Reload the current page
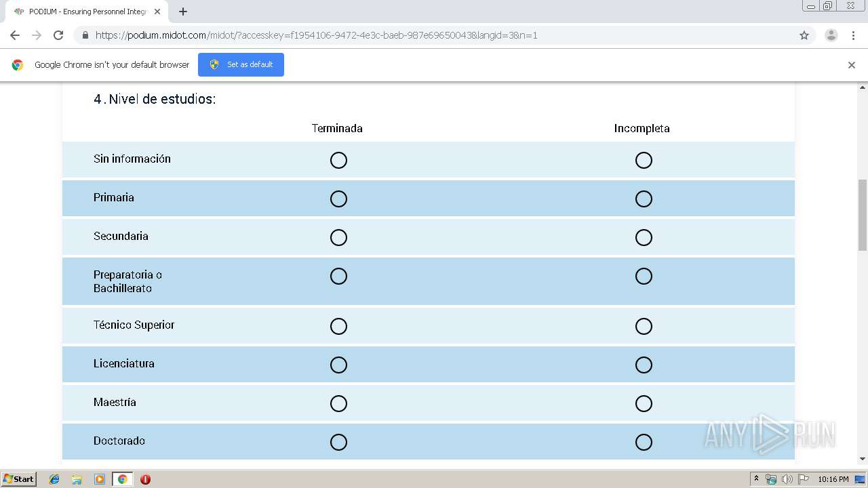This screenshot has height=488, width=868. 58,35
